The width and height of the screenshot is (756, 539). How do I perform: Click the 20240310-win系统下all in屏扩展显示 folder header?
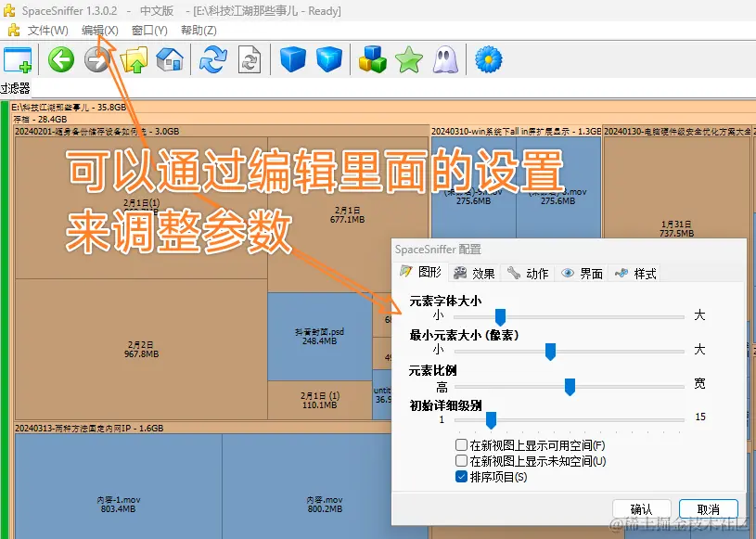coord(516,131)
